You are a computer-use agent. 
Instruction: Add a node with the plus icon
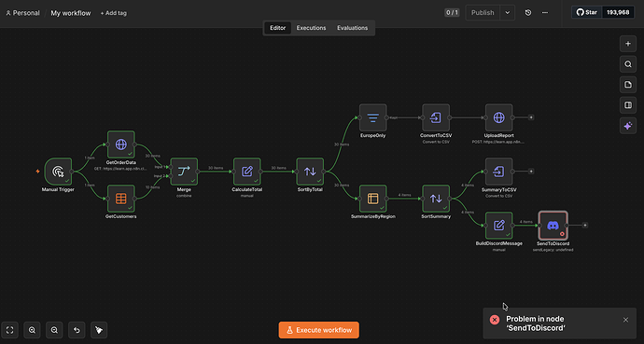(627, 44)
